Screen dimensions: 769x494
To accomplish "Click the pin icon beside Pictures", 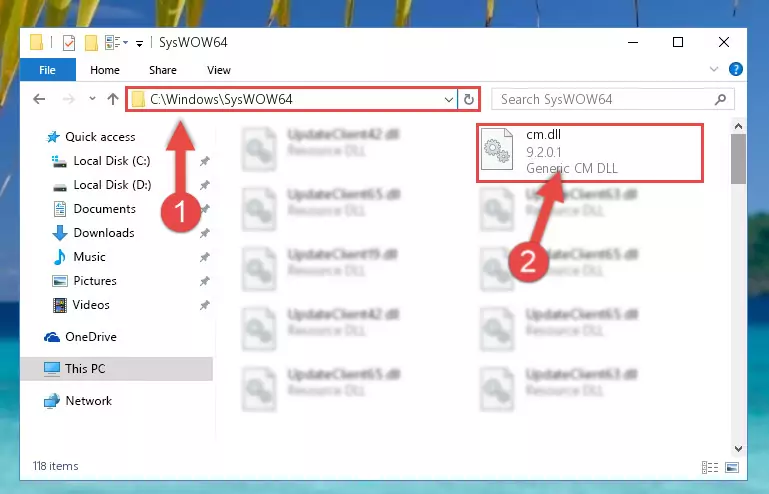I will pyautogui.click(x=205, y=281).
